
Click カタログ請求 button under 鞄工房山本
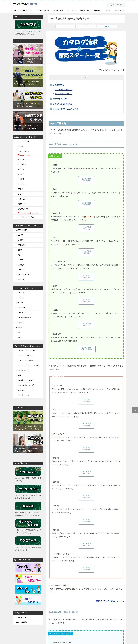click(86, 349)
